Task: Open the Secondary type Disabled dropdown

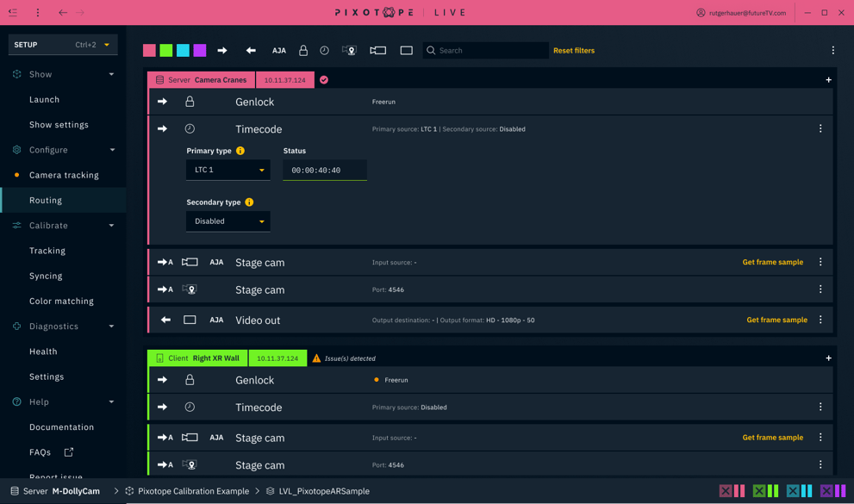Action: pyautogui.click(x=228, y=221)
